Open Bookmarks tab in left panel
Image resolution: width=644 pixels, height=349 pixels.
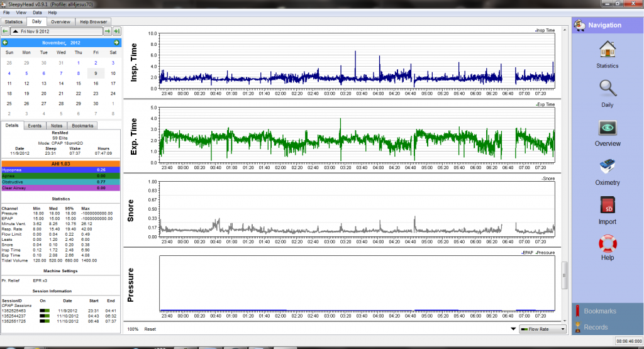[x=82, y=126]
